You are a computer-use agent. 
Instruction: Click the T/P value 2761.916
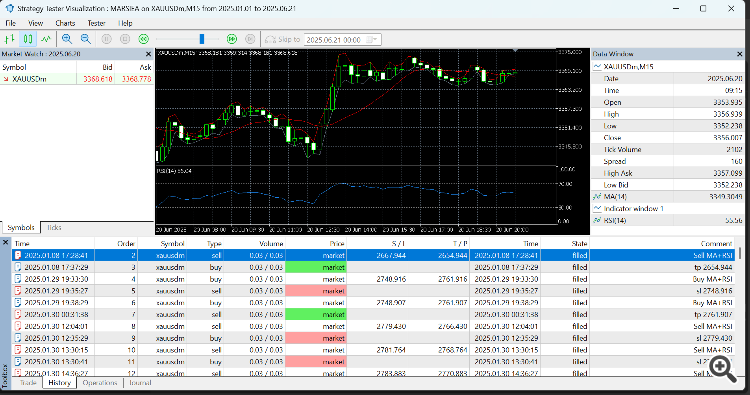click(452, 279)
